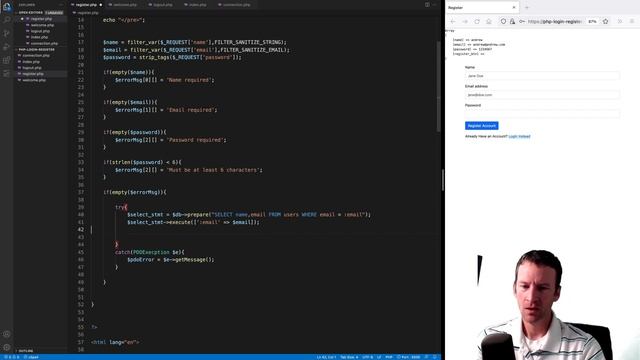
Task: Show errors and warnings in status bar
Action: (x=11, y=357)
